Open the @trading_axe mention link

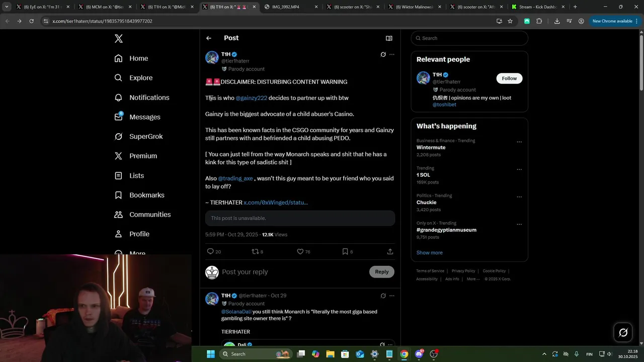coord(235,178)
